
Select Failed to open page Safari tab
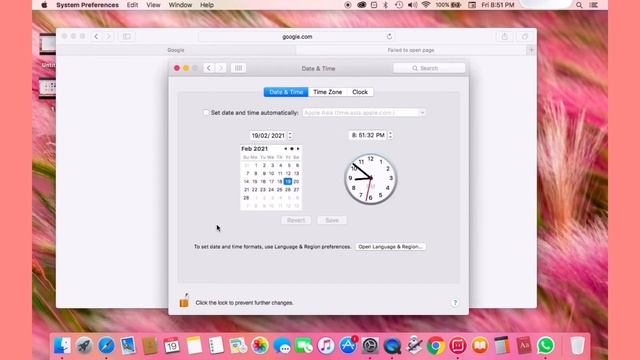pyautogui.click(x=411, y=50)
